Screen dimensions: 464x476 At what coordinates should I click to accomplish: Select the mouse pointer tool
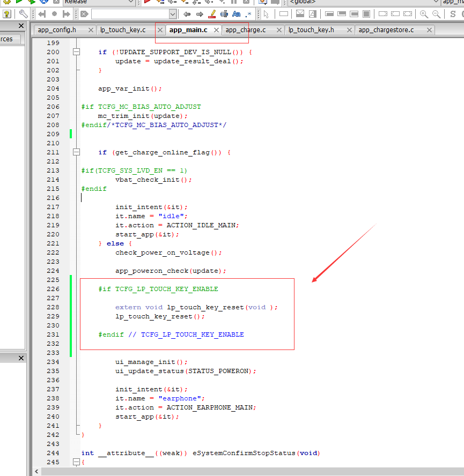pyautogui.click(x=266, y=14)
